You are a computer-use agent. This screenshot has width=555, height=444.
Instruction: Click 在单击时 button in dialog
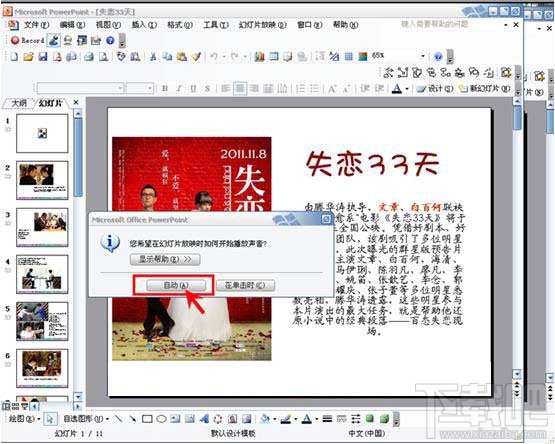point(245,285)
